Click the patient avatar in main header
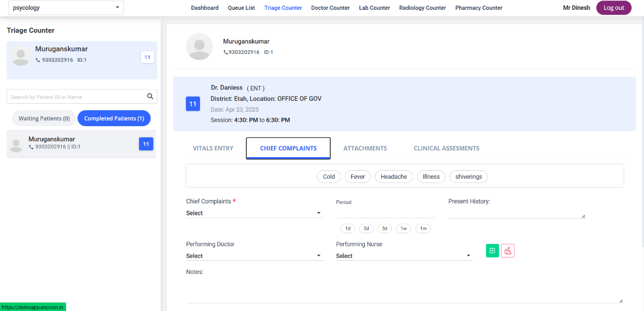This screenshot has width=644, height=311. pos(199,46)
